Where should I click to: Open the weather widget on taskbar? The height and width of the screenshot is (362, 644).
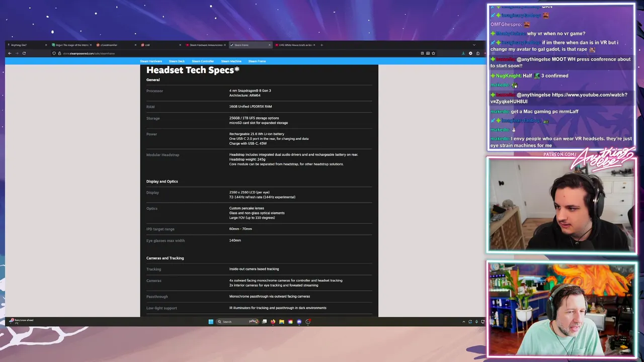tap(22, 321)
